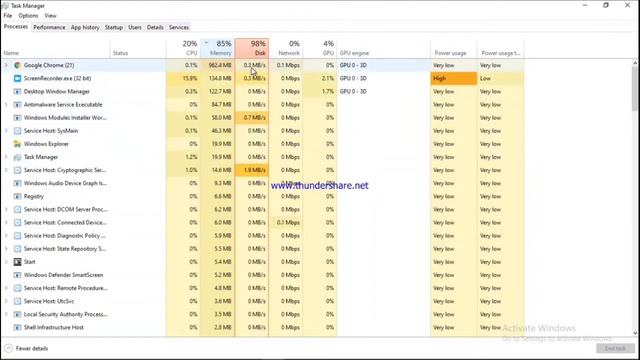Image resolution: width=640 pixels, height=360 pixels.
Task: Switch to the App history tab
Action: click(x=85, y=27)
